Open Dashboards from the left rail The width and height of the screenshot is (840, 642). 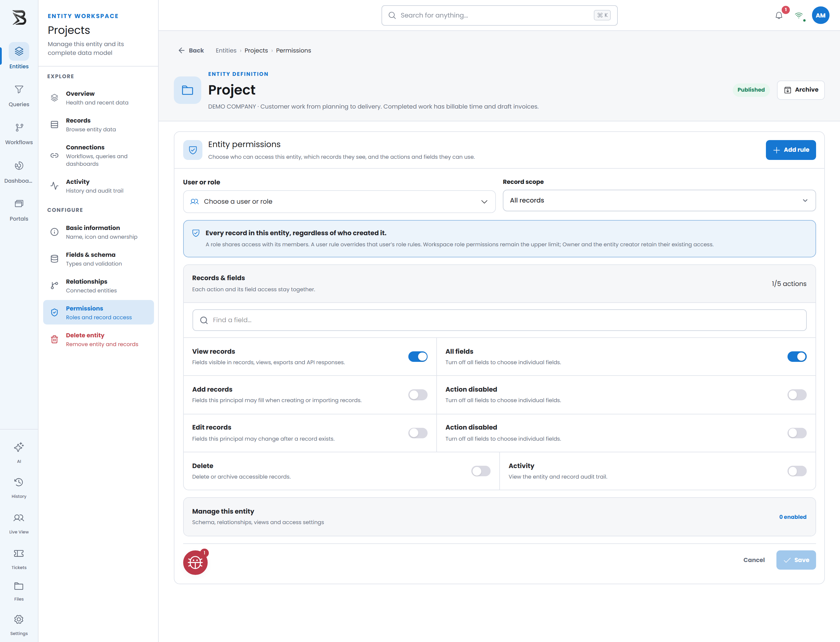click(x=19, y=172)
